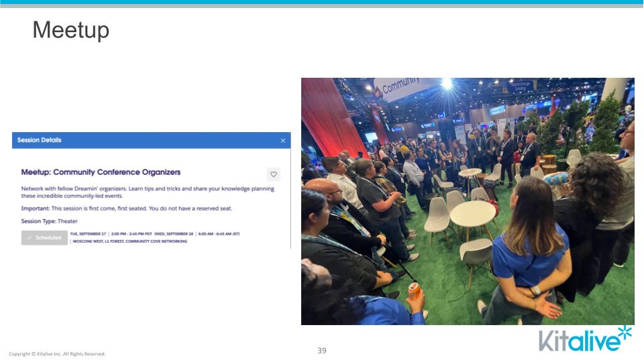Viewport: 644px width, 362px height.
Task: Click the grayed Scheduled button
Action: (x=44, y=237)
